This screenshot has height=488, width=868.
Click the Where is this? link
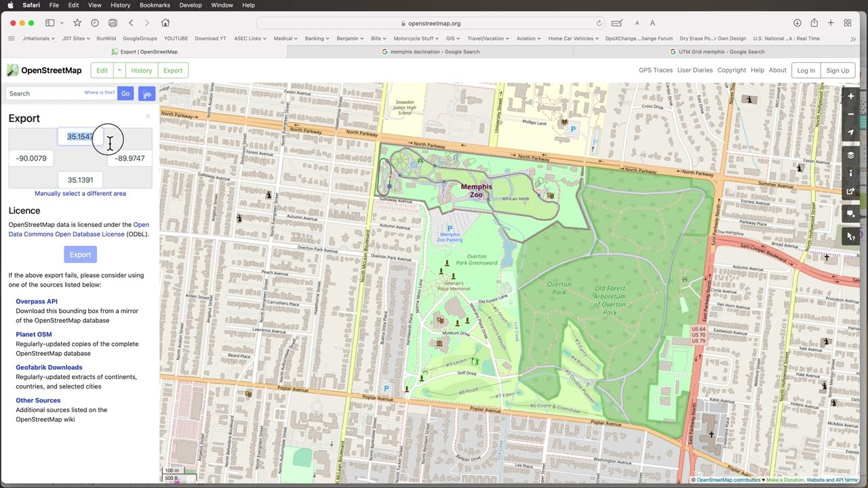pyautogui.click(x=100, y=93)
